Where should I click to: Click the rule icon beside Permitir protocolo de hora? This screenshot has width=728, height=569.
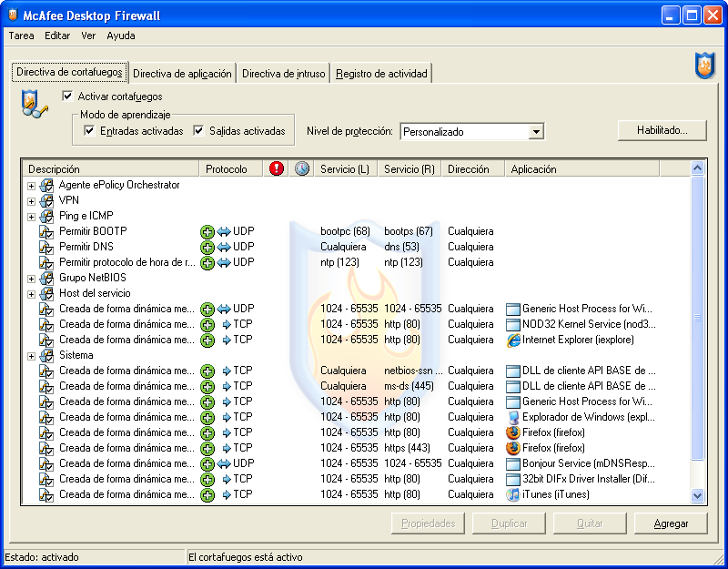46,262
